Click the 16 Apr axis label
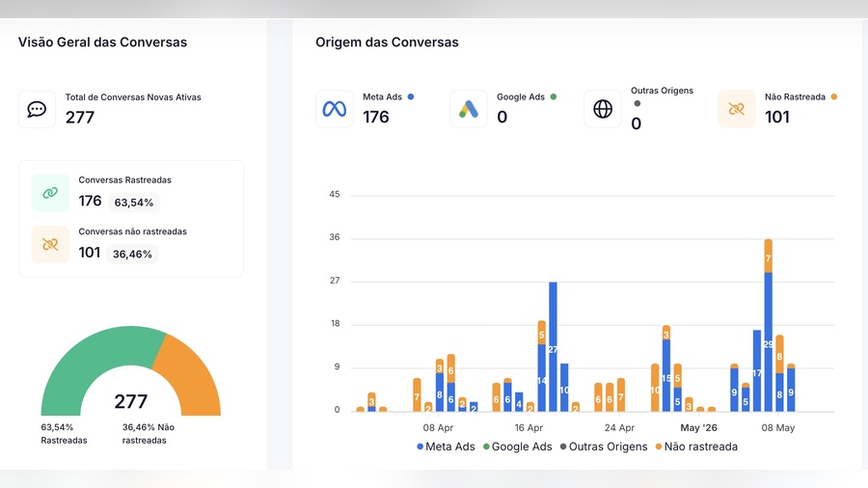The width and height of the screenshot is (868, 488). tap(529, 427)
